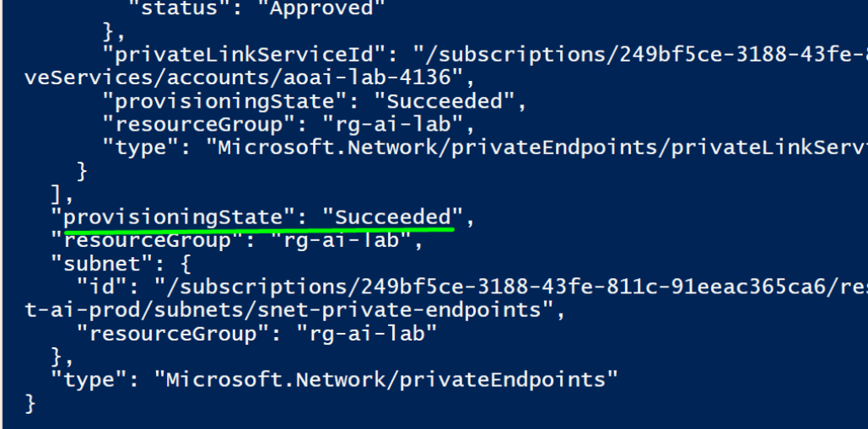
Task: Click the subnet id subscriptions path
Action: point(511,287)
